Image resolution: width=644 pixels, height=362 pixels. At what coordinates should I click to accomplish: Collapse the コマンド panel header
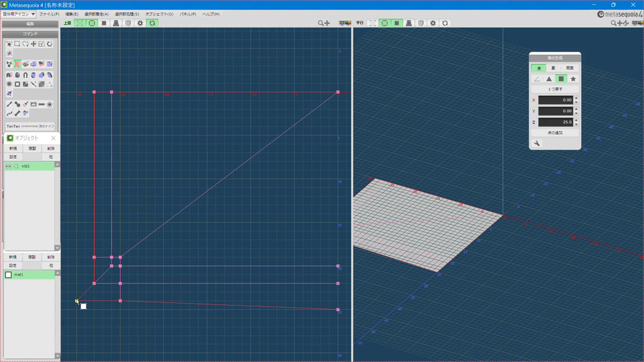[x=30, y=34]
